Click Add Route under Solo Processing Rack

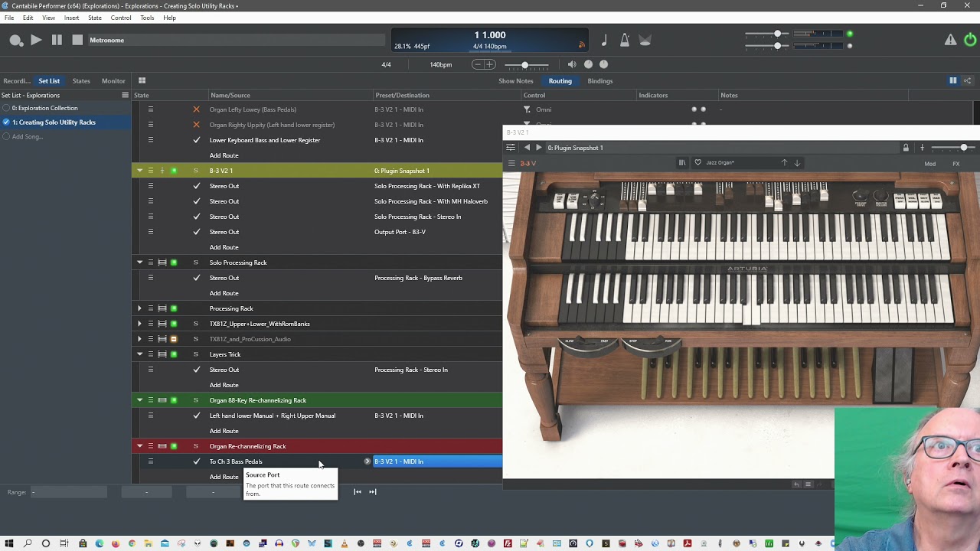224,293
